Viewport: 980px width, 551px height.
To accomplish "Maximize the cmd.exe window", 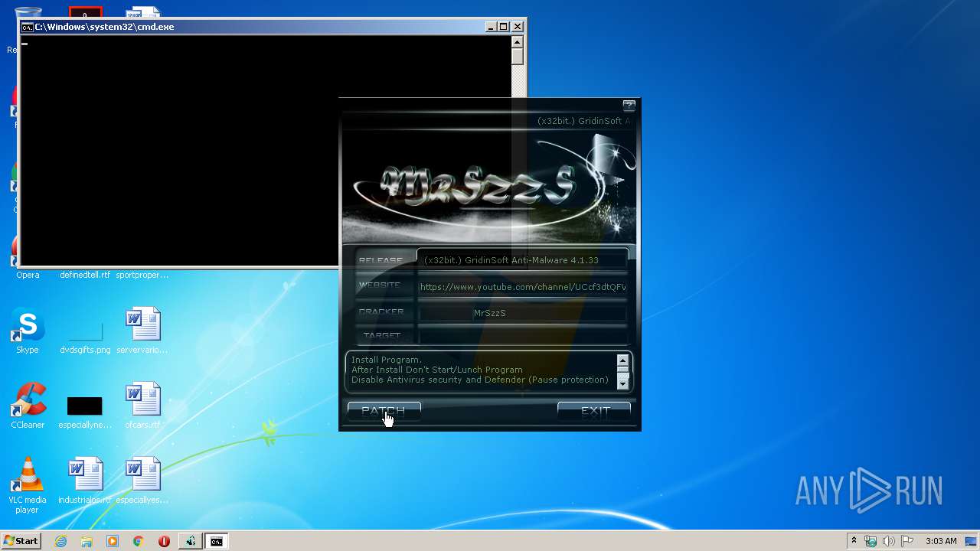I will click(504, 27).
